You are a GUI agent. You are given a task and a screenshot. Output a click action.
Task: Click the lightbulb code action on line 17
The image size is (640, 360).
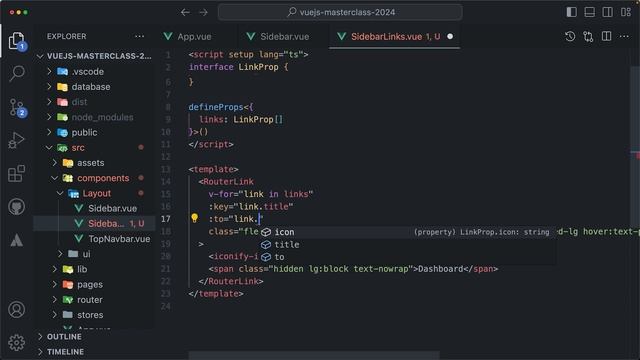coord(194,218)
